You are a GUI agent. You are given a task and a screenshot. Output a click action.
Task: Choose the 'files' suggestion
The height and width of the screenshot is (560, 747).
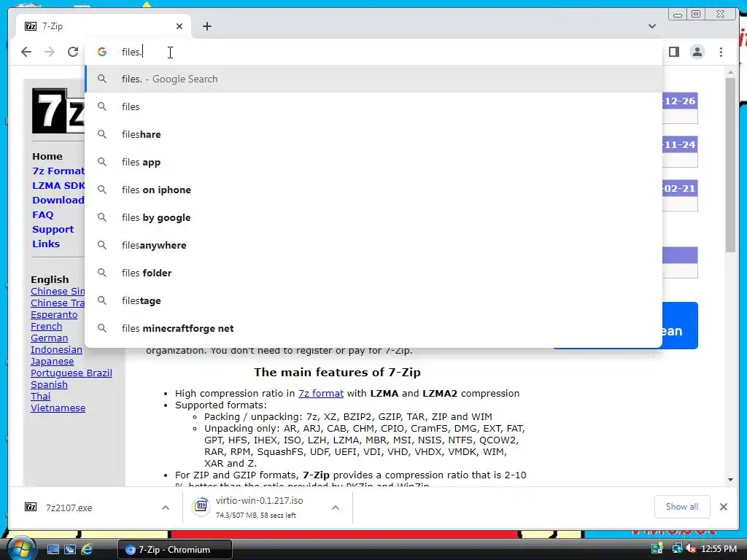coord(374,106)
